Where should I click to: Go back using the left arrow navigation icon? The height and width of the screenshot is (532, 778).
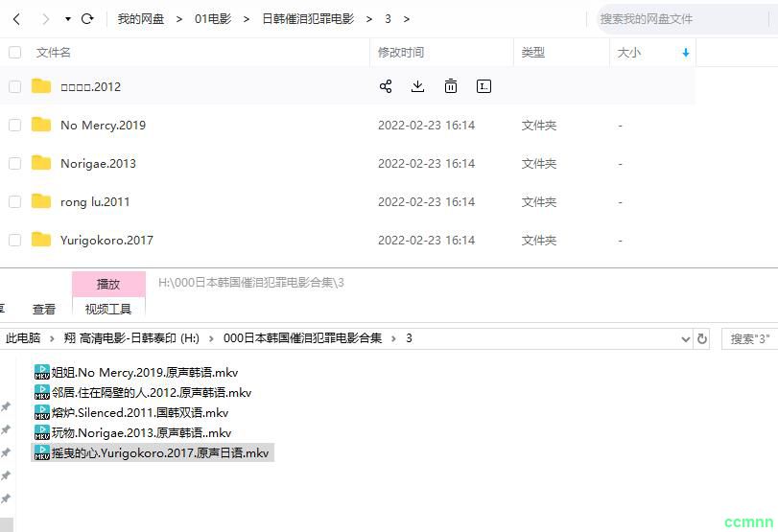(x=15, y=19)
